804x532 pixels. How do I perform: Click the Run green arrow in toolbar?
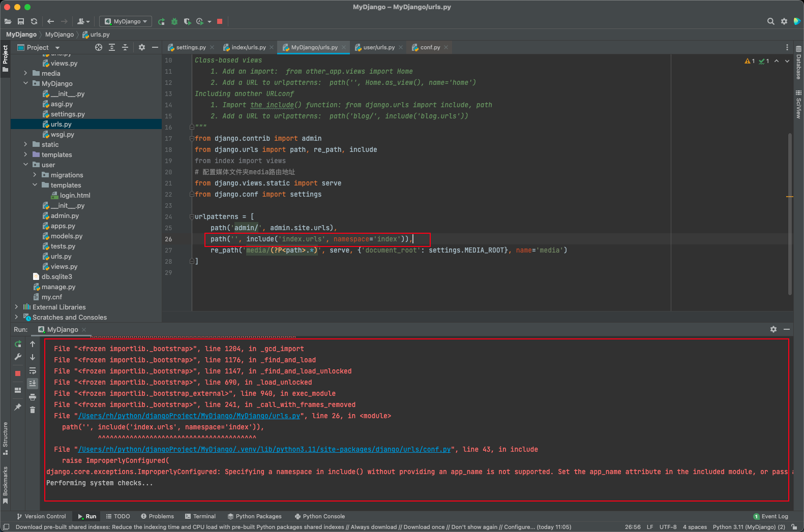coord(161,21)
